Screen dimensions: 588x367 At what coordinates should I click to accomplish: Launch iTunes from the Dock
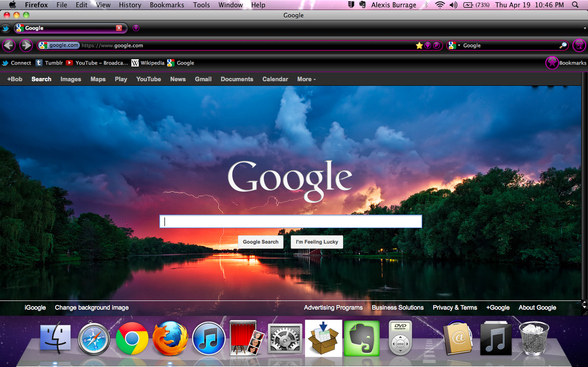tap(208, 339)
